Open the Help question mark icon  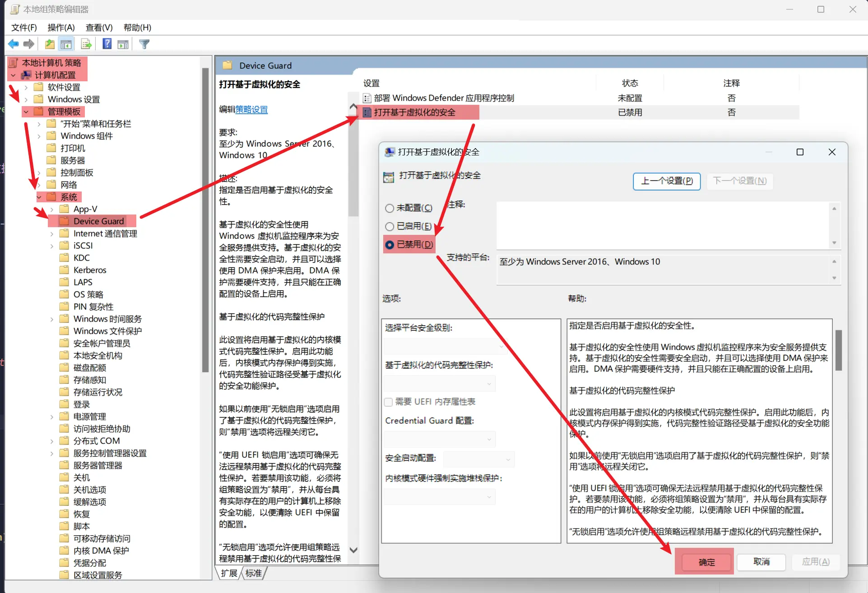pos(107,44)
